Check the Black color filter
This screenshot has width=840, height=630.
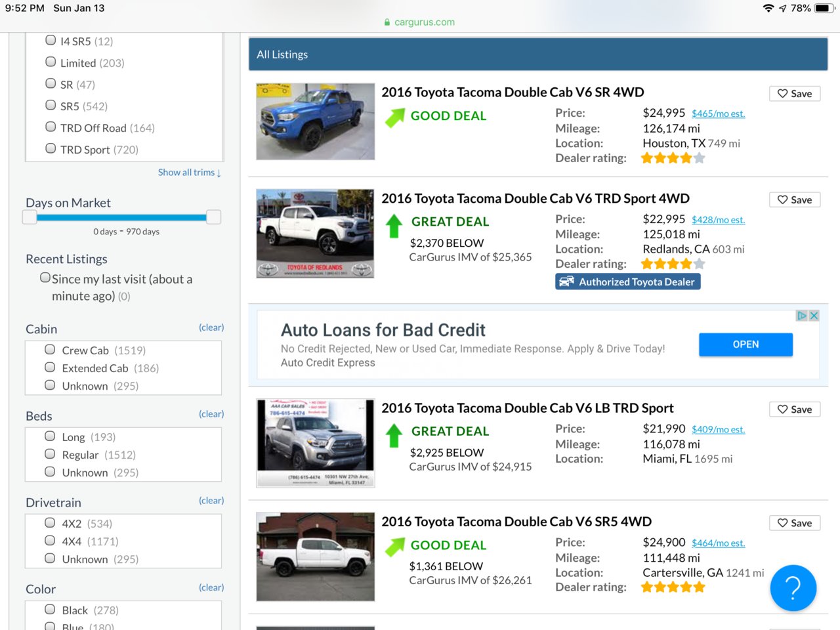click(50, 609)
